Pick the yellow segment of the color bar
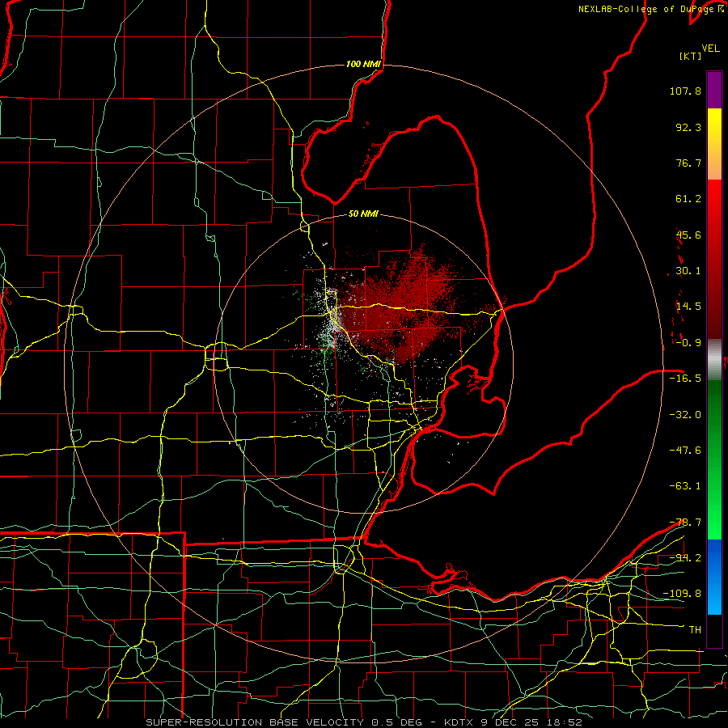This screenshot has width=728, height=728. pyautogui.click(x=714, y=126)
